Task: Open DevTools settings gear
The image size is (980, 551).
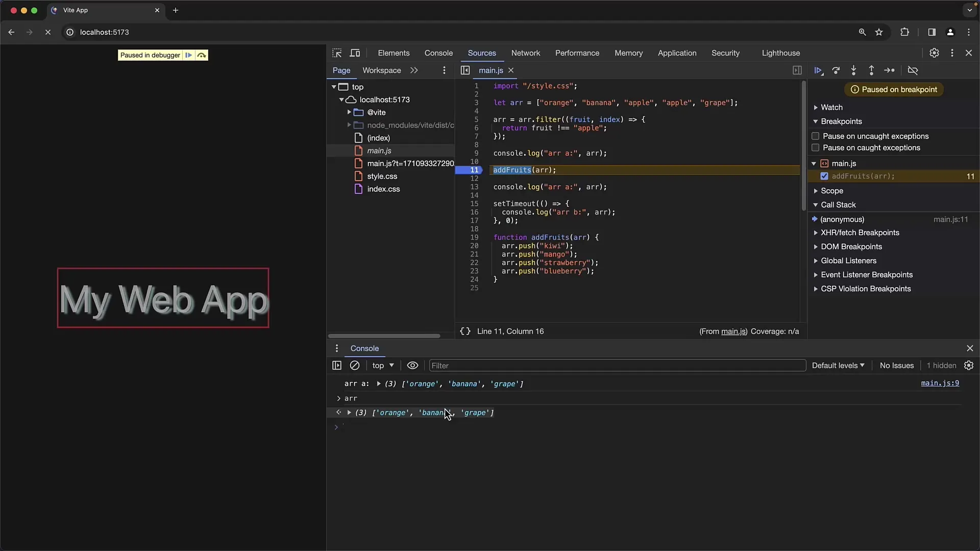Action: point(934,53)
